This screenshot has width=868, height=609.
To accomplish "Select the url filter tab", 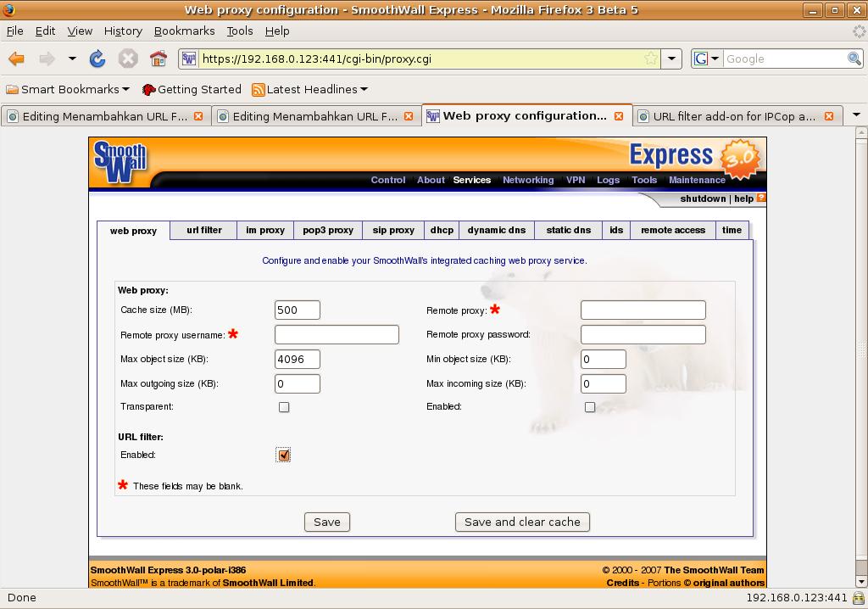I will [x=203, y=230].
